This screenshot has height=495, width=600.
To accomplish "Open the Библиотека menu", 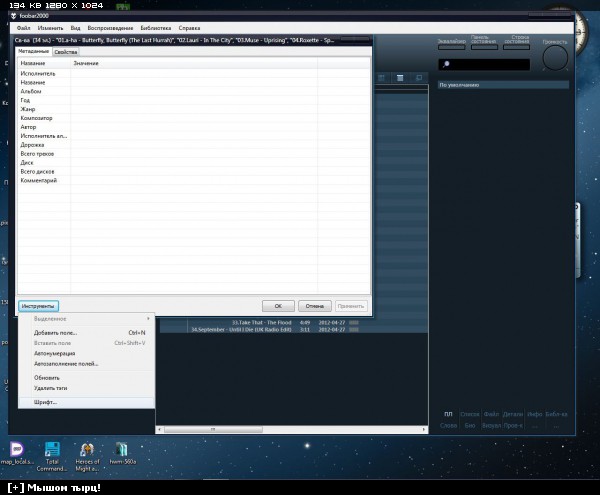I will coord(156,28).
